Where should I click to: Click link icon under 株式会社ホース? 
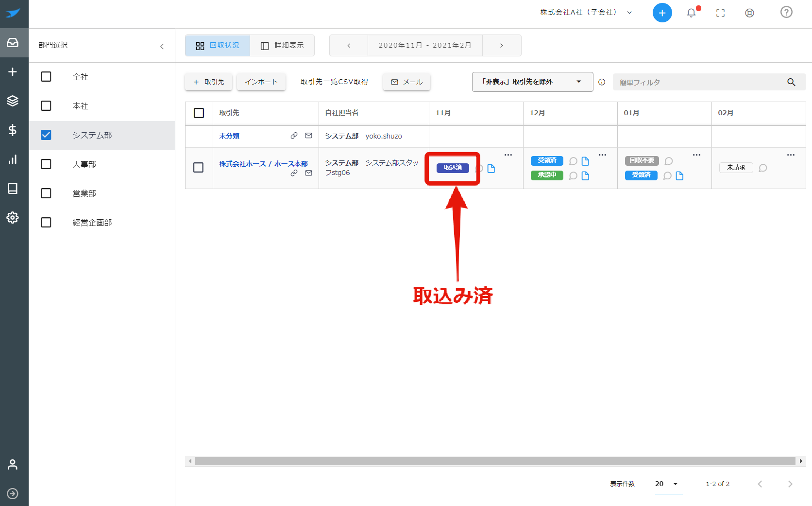tap(294, 173)
